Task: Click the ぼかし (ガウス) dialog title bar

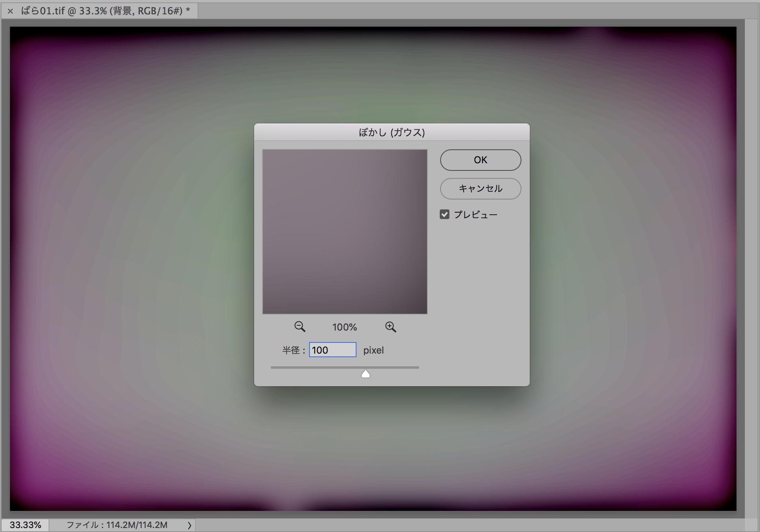Action: 392,132
